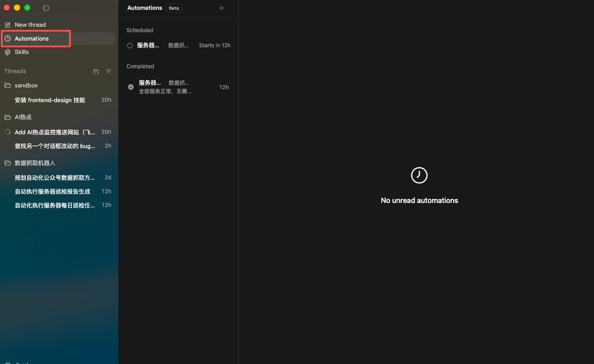Click the Beta badge next to Automations
This screenshot has height=364, width=594.
tap(174, 8)
